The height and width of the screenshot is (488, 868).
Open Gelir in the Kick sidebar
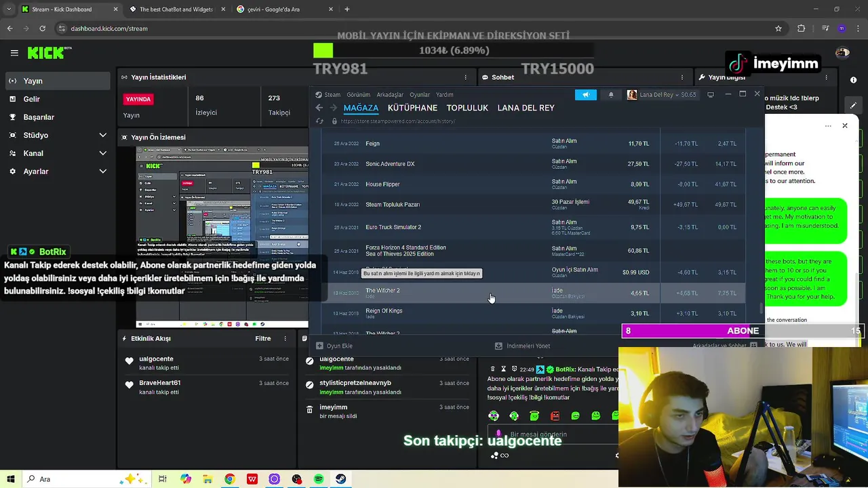(57, 99)
